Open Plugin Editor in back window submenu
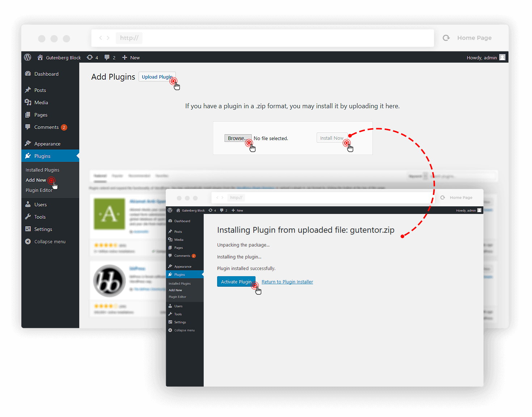532x417 pixels. (39, 190)
